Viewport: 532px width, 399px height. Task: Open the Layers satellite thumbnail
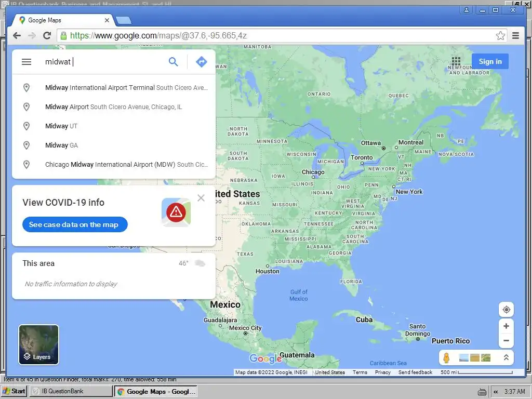click(38, 345)
